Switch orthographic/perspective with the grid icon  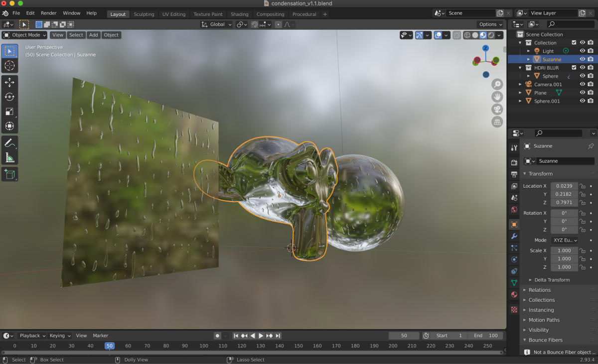pos(497,121)
